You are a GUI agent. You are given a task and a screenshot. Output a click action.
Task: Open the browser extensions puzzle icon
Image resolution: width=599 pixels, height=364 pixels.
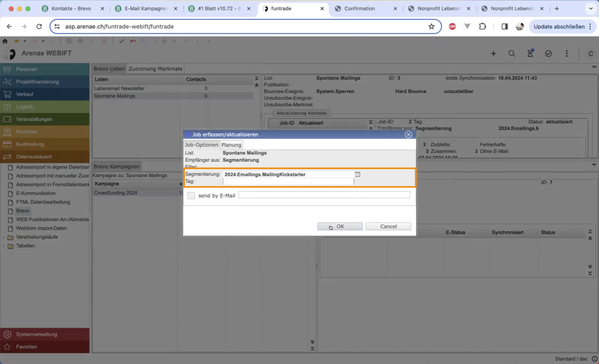(x=483, y=27)
